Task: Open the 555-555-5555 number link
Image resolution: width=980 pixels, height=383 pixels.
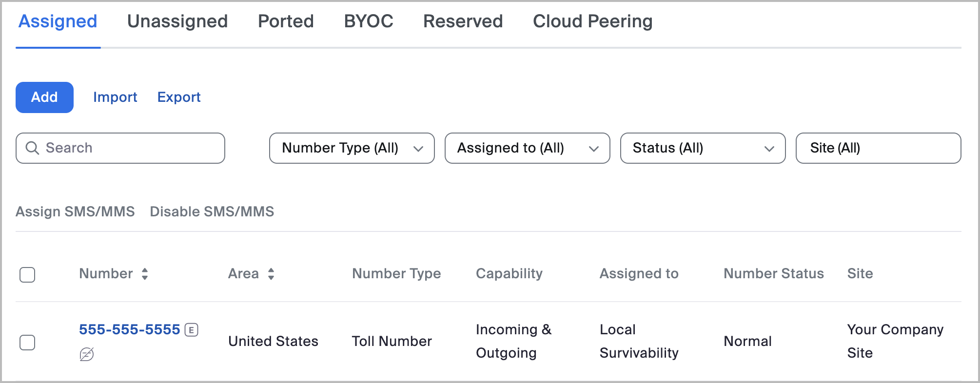Action: click(x=130, y=330)
